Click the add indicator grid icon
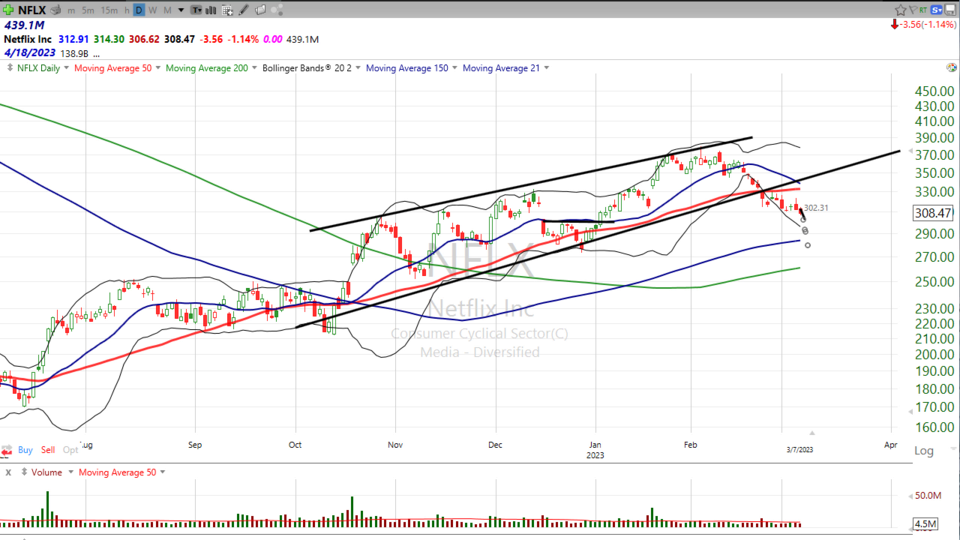This screenshot has width=960, height=540. 227,10
